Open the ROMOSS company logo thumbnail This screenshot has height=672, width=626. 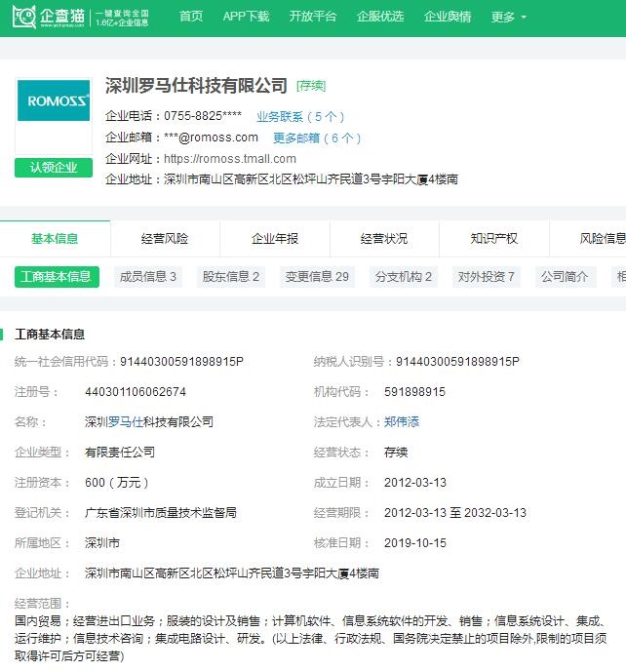[x=54, y=100]
